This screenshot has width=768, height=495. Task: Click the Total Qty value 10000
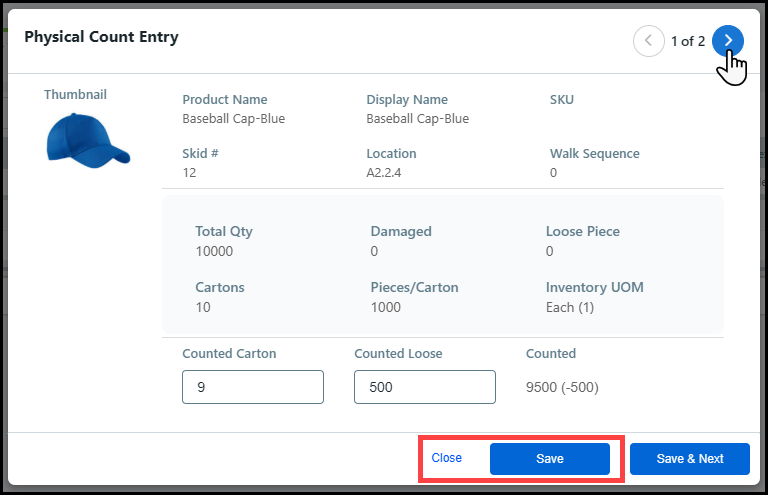click(214, 251)
